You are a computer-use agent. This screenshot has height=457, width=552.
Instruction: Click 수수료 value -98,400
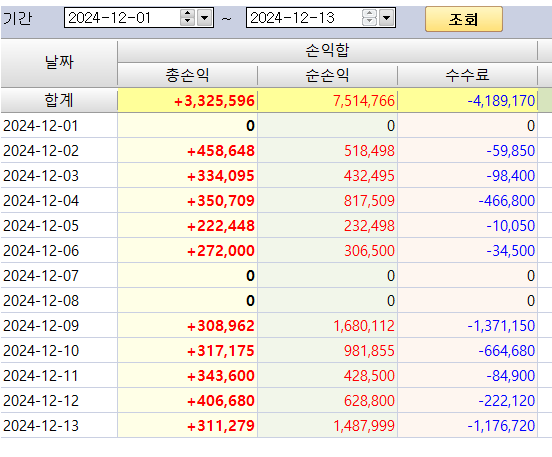[x=511, y=176]
